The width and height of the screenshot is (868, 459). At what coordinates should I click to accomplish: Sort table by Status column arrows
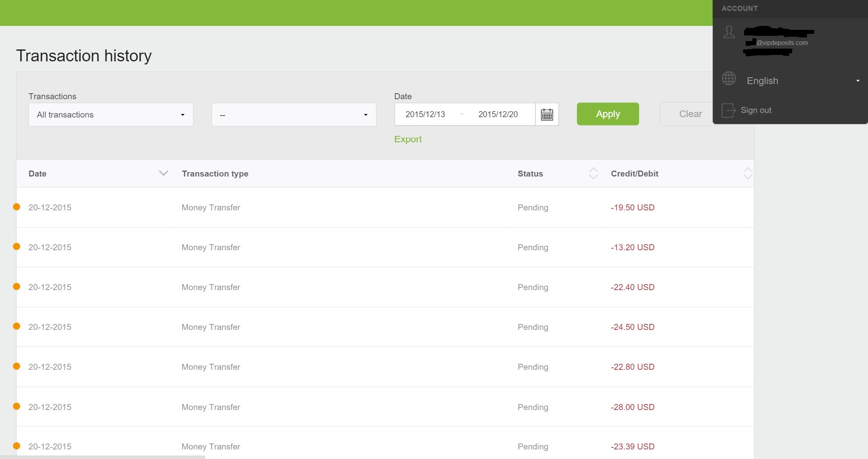pos(593,173)
